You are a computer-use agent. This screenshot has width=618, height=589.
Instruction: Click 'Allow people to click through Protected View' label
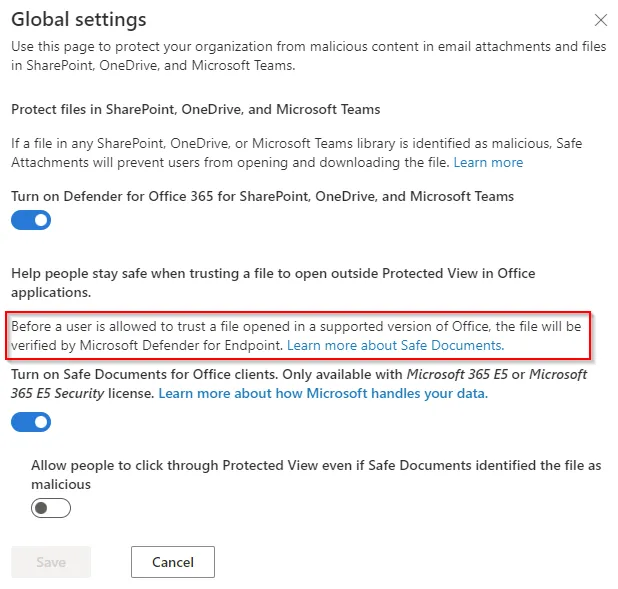pos(316,475)
